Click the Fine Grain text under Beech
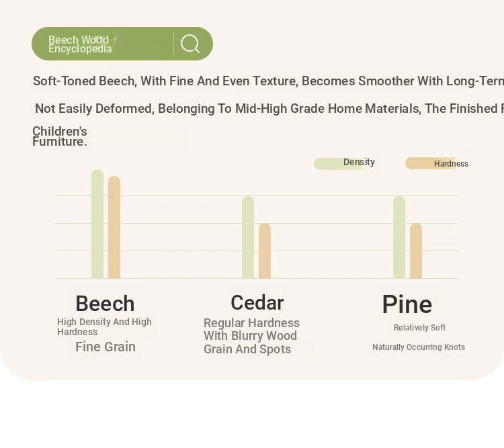Screen dimensions: 504x448 tap(106, 347)
